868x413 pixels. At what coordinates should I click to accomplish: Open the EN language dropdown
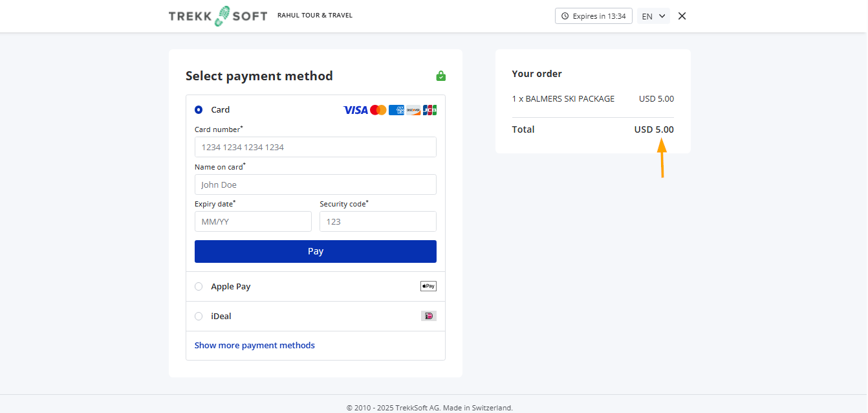[x=653, y=16]
